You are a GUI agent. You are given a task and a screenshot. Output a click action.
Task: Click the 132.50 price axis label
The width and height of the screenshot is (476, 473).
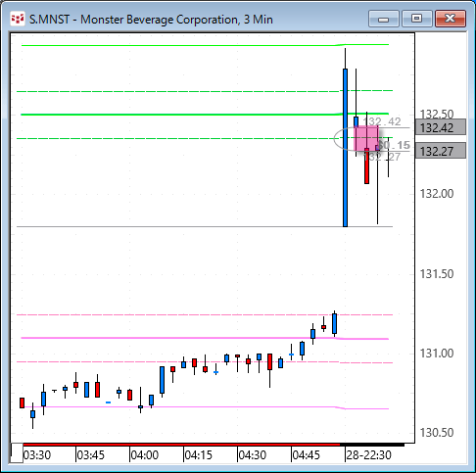tap(437, 114)
